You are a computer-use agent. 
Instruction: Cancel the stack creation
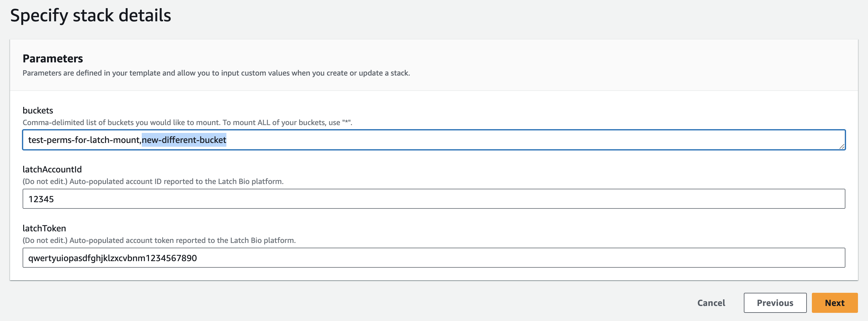pyautogui.click(x=711, y=303)
